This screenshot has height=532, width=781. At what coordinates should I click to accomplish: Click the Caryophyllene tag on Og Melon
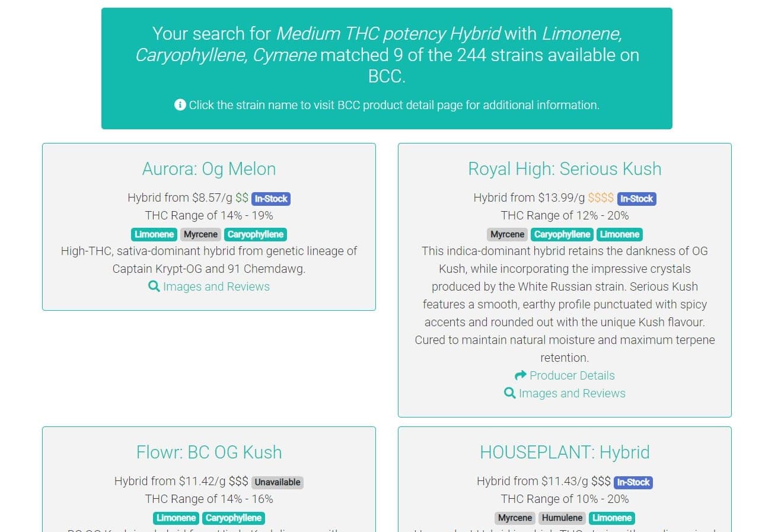(256, 234)
